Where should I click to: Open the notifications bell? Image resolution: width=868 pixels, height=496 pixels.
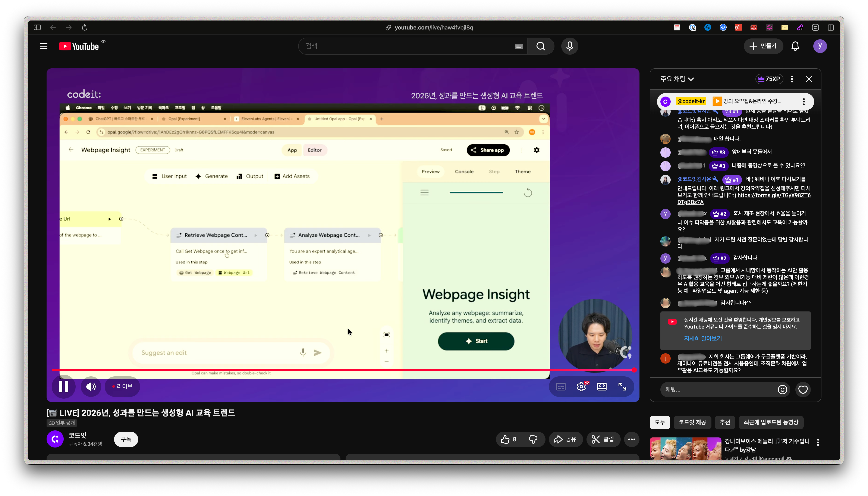pos(795,46)
